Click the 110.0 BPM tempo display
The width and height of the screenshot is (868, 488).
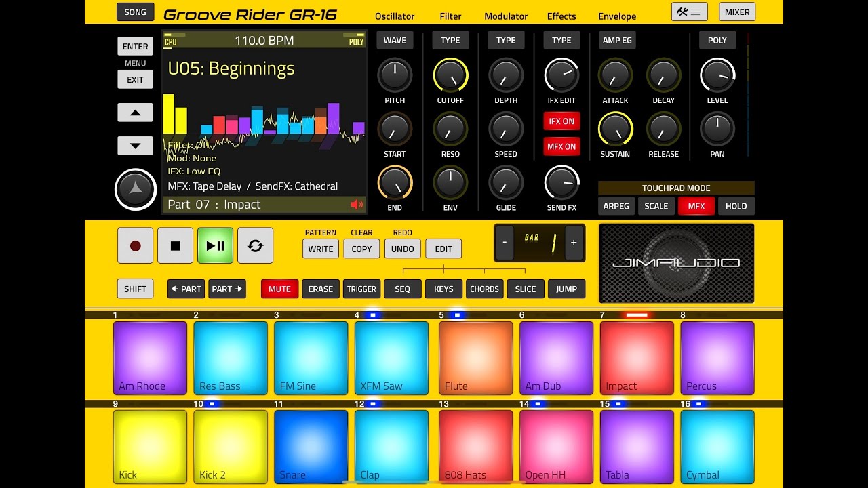click(264, 41)
